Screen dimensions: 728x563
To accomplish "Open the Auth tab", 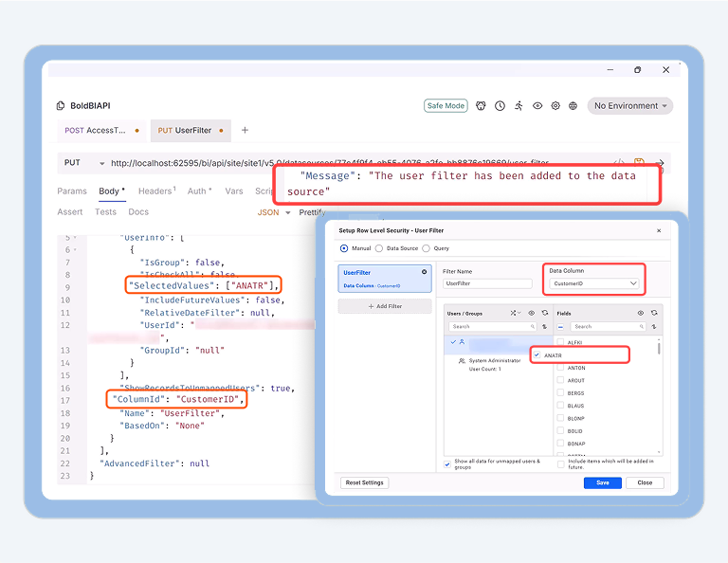I will coord(200,191).
